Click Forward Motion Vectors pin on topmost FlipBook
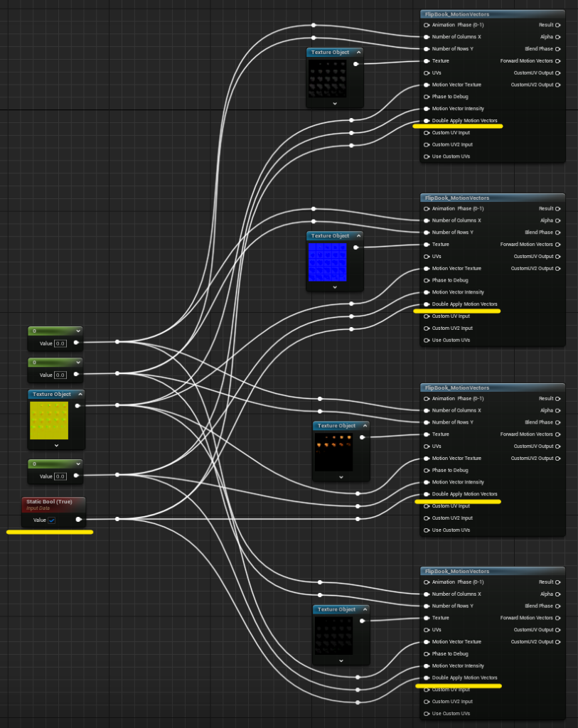 558,61
